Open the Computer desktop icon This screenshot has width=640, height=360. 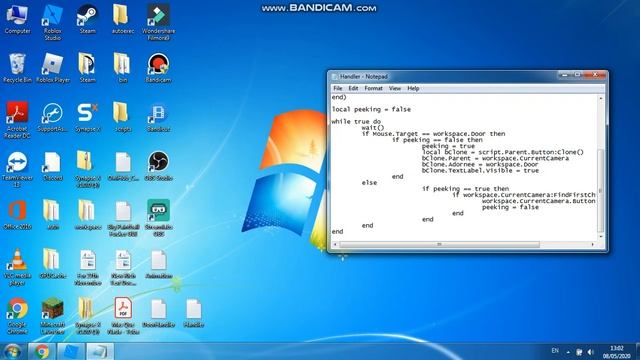[17, 20]
